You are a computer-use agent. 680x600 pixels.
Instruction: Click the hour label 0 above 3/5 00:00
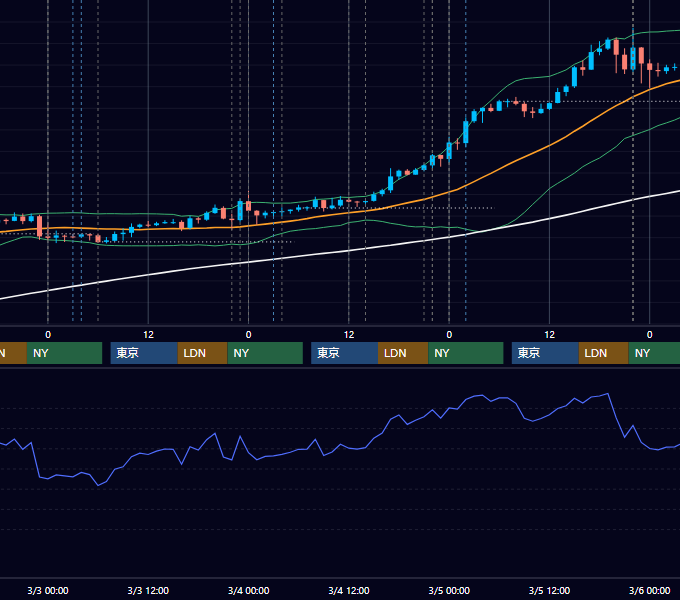[x=449, y=335]
